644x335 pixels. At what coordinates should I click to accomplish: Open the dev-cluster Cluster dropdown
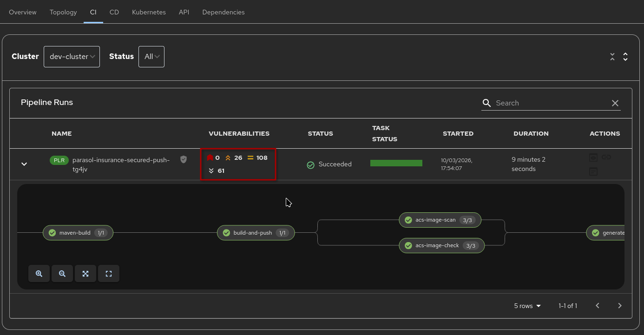(72, 56)
